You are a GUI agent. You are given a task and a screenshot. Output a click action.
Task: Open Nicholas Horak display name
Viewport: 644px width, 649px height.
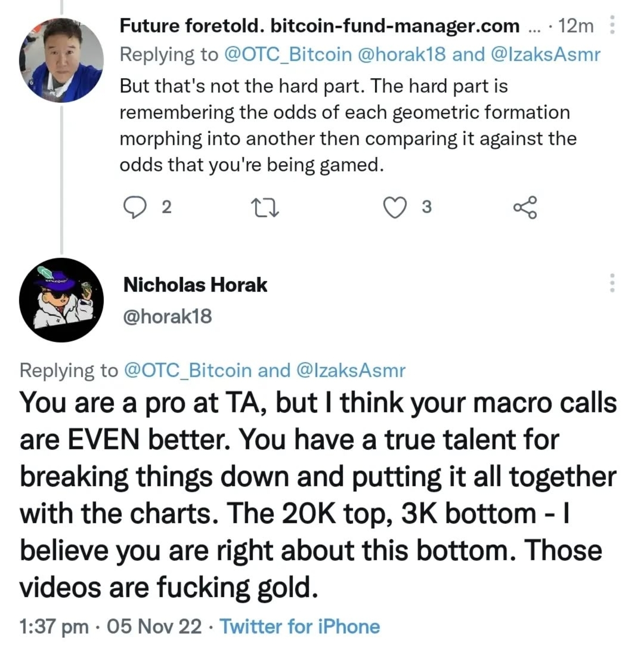195,284
